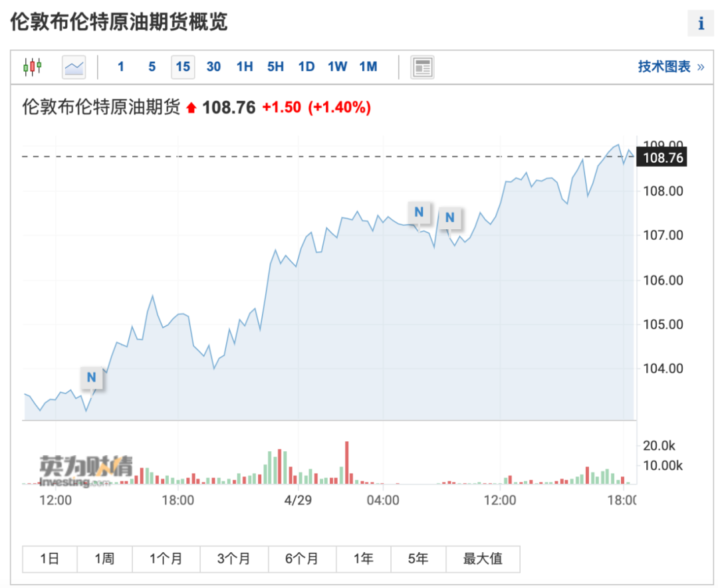This screenshot has width=718, height=588.
Task: Set range to 1个月
Action: [166, 559]
